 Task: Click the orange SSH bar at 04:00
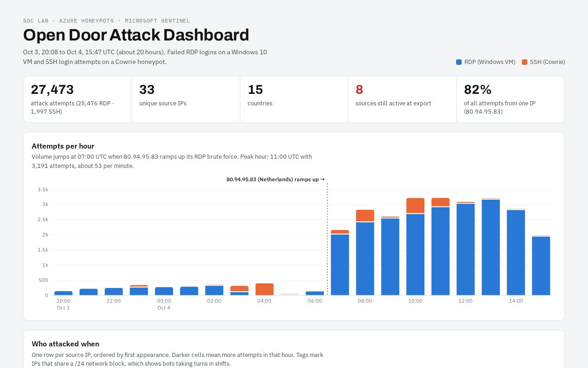pos(265,289)
